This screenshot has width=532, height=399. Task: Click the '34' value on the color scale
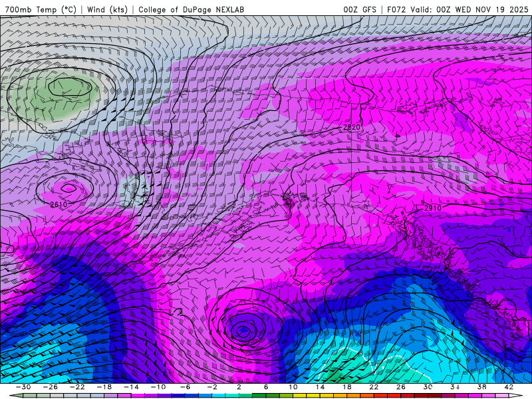coord(455,387)
